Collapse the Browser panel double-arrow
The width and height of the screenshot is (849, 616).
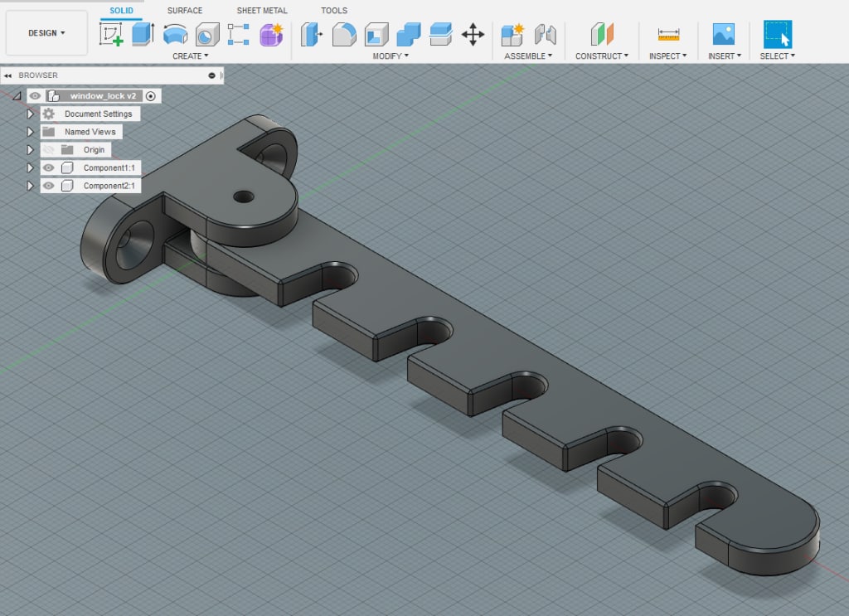coord(7,75)
